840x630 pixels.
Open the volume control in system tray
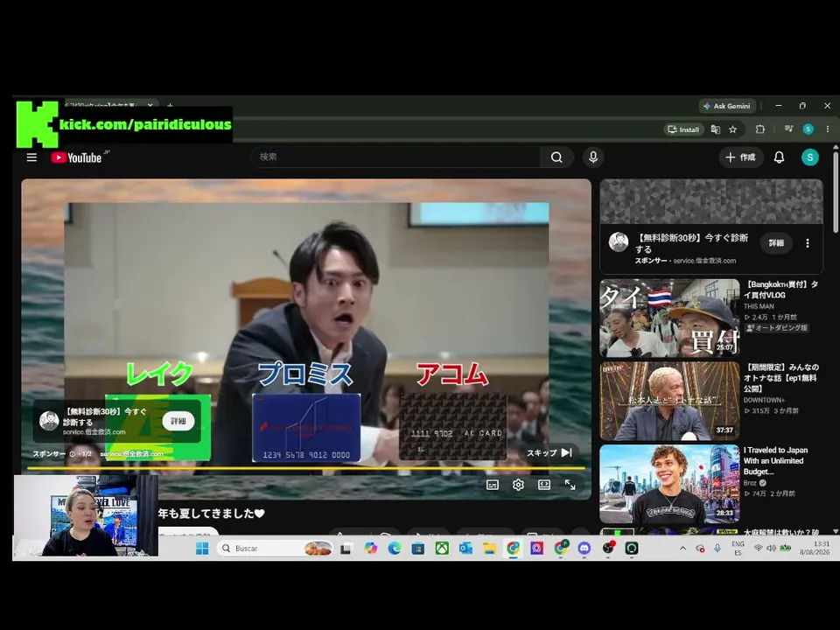pyautogui.click(x=772, y=548)
